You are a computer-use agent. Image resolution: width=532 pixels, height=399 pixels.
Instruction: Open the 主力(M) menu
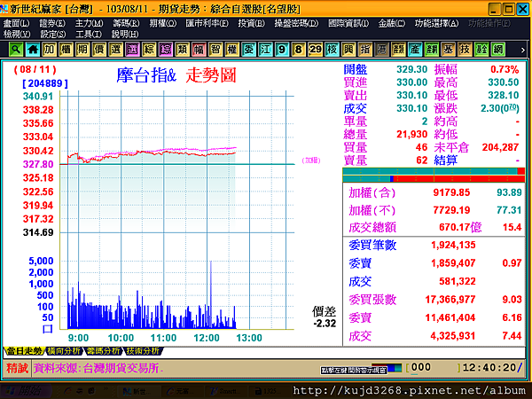(90, 23)
